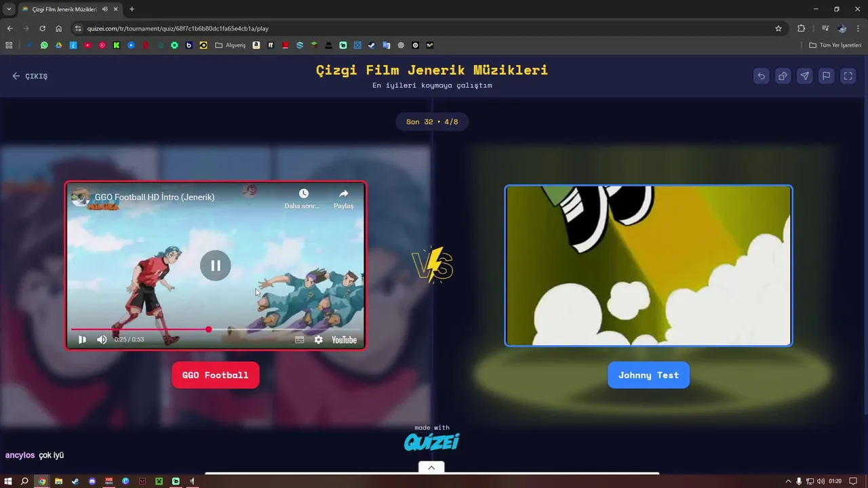Open the Chrome tab search dropdown
868x488 pixels.
point(9,9)
